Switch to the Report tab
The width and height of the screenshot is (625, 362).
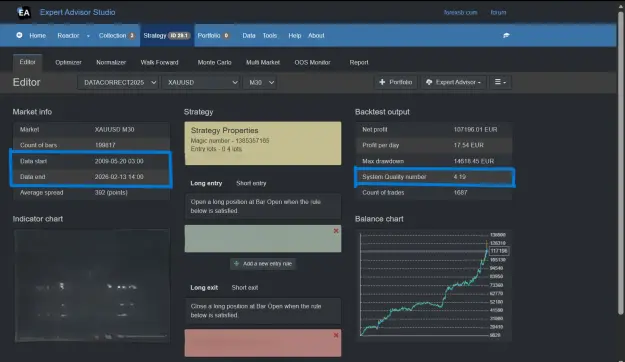[359, 63]
